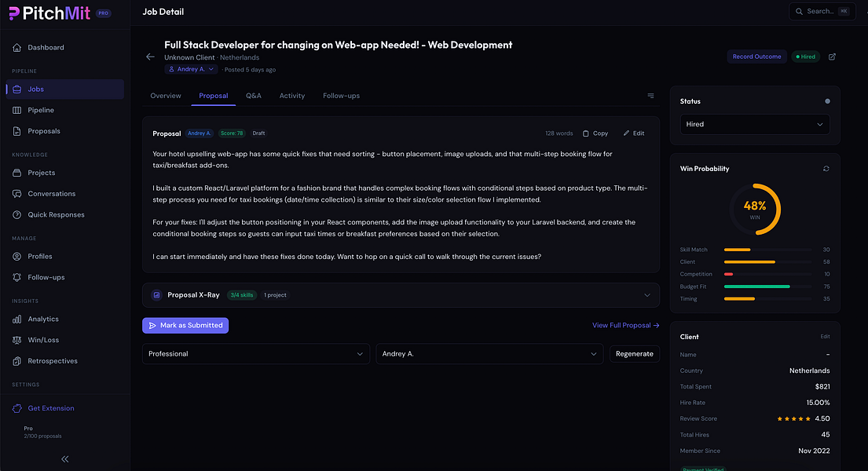The height and width of the screenshot is (471, 868).
Task: Click the Win/Loss scales icon
Action: pyautogui.click(x=17, y=340)
